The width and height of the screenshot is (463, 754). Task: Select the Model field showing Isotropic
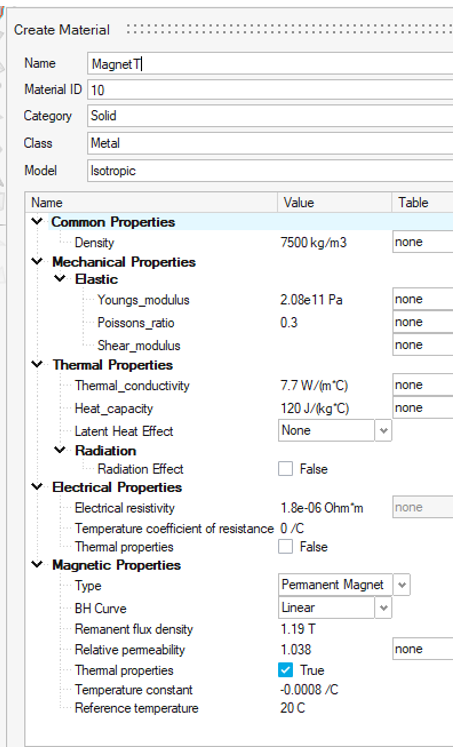pos(270,171)
